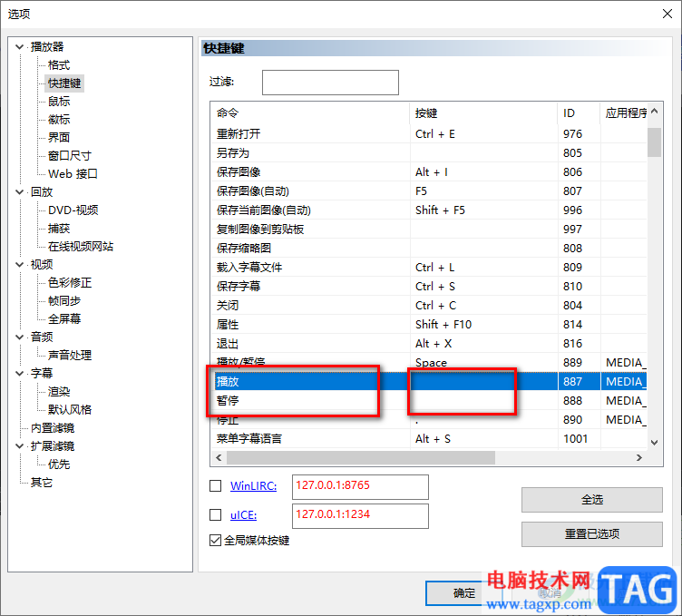
Task: Open the uICE link
Action: 244,515
